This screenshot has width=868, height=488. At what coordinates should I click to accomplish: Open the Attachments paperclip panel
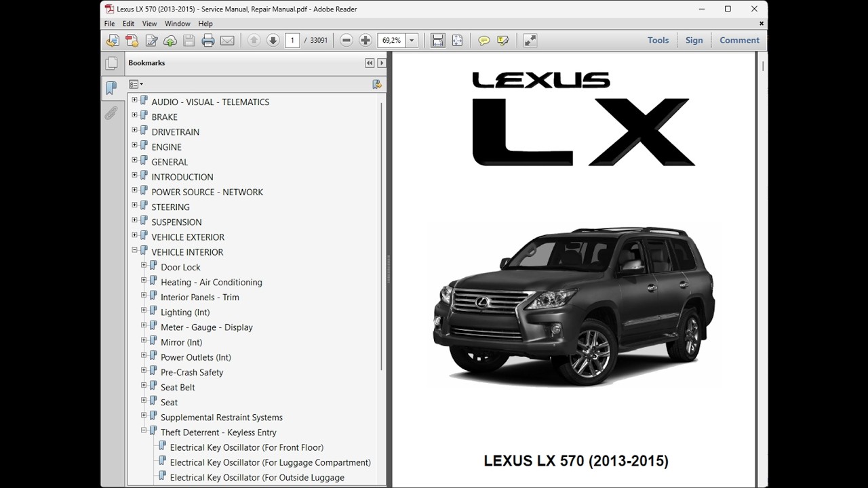[111, 113]
